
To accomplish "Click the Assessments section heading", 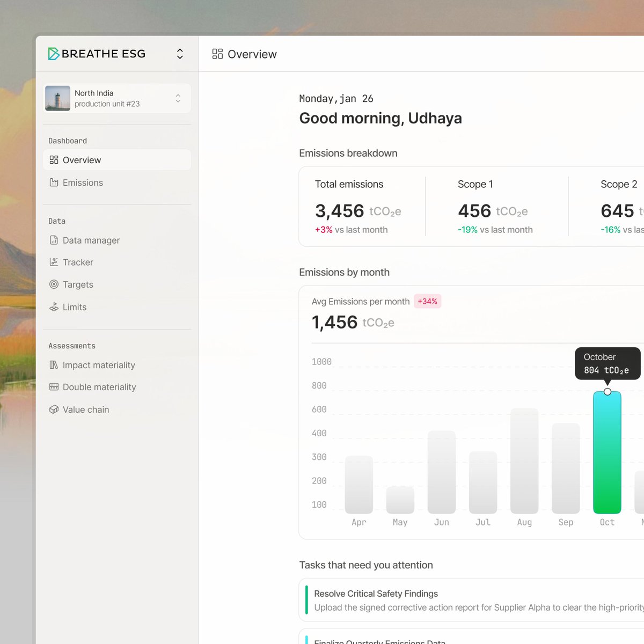I will click(x=72, y=346).
